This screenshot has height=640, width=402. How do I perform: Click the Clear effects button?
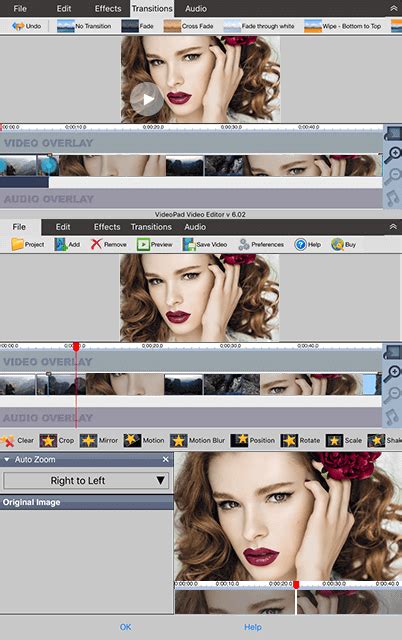[x=17, y=440]
